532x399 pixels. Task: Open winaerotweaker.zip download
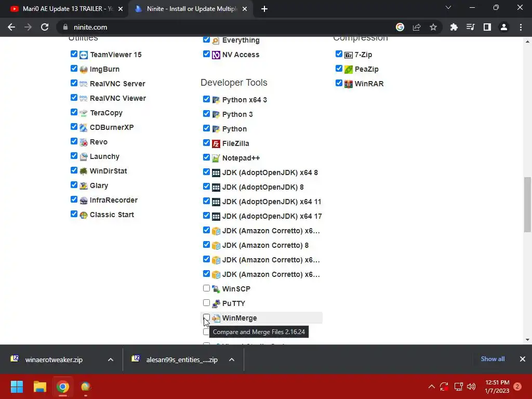[x=54, y=360]
